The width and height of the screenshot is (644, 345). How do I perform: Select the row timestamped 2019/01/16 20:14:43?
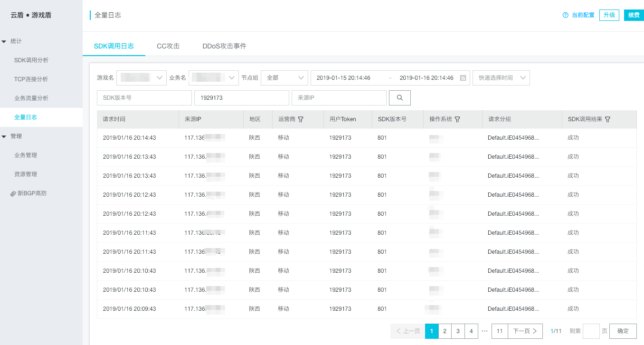[x=367, y=138]
